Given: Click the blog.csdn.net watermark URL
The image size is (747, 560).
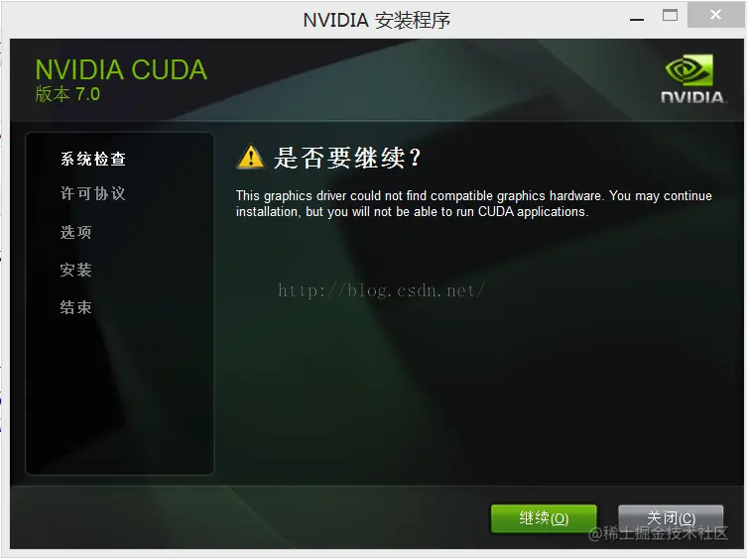Looking at the screenshot, I should click(381, 290).
